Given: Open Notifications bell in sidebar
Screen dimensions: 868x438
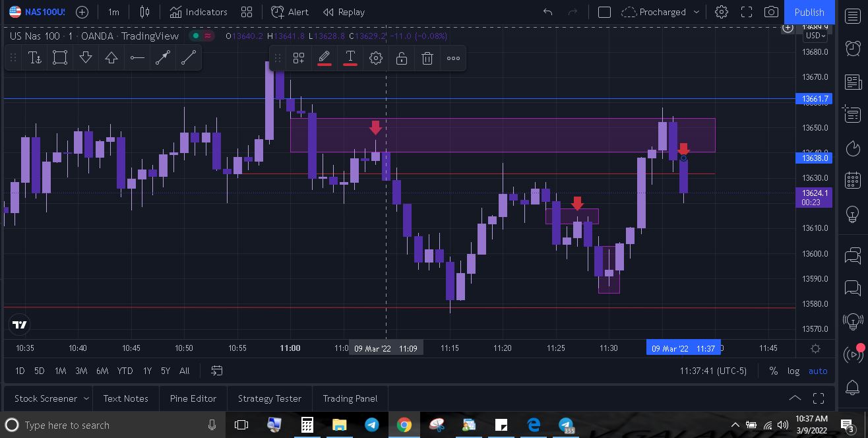Looking at the screenshot, I should (x=853, y=388).
